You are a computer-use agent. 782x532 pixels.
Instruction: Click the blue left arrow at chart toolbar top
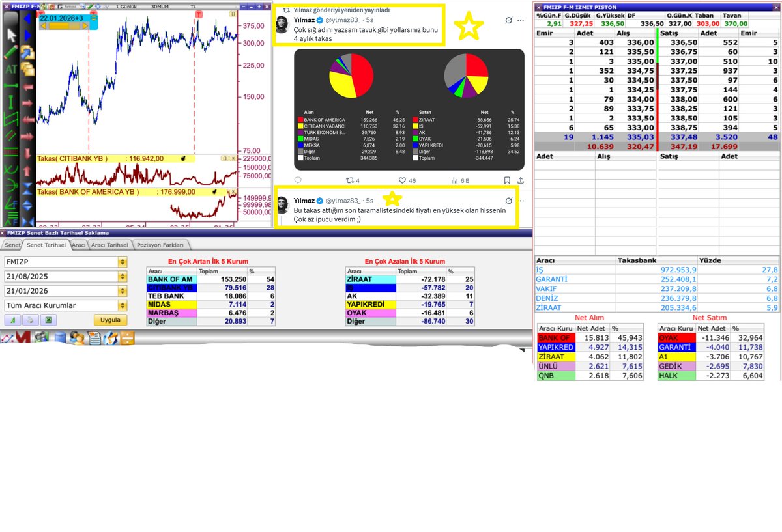pyautogui.click(x=27, y=18)
